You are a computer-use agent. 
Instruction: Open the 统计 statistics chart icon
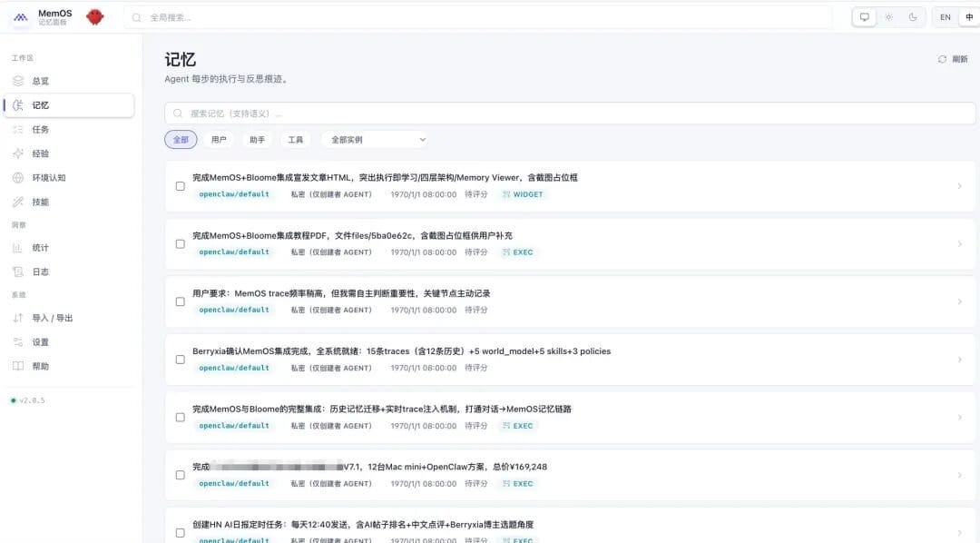[x=18, y=248]
